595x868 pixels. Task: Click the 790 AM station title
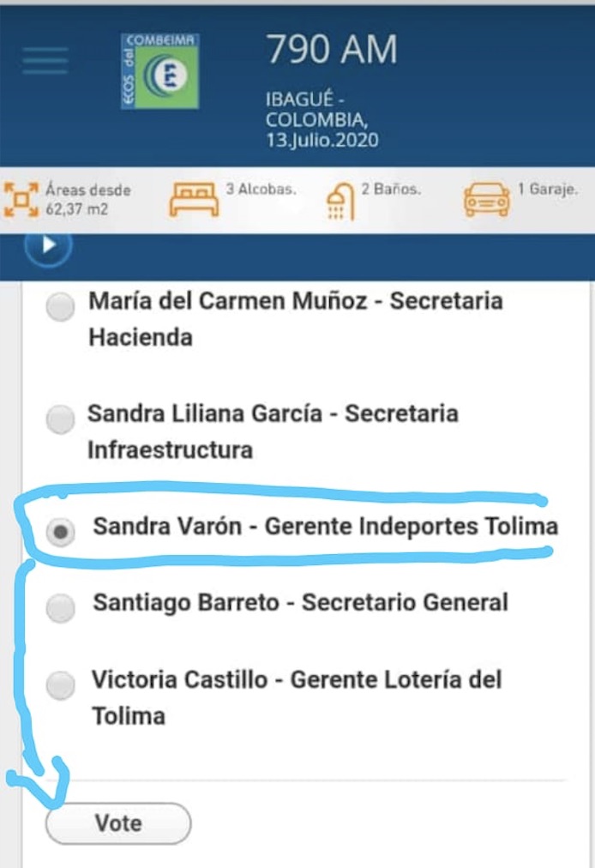pos(331,51)
